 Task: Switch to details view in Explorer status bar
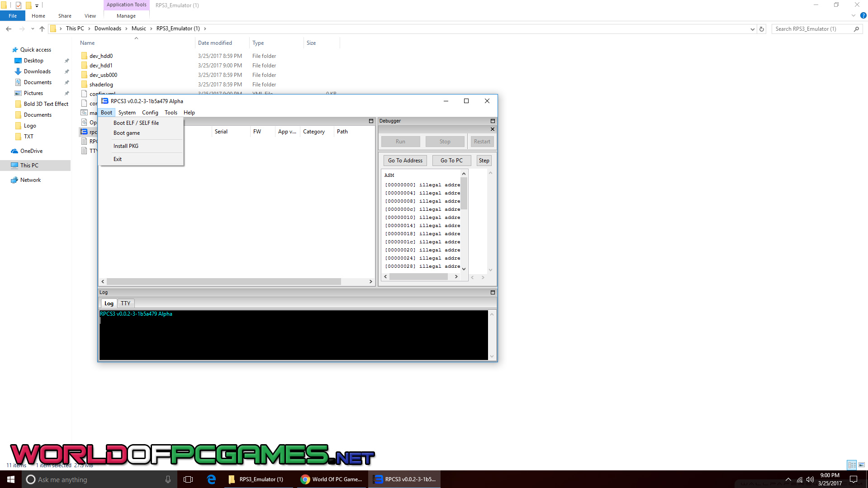pyautogui.click(x=852, y=465)
